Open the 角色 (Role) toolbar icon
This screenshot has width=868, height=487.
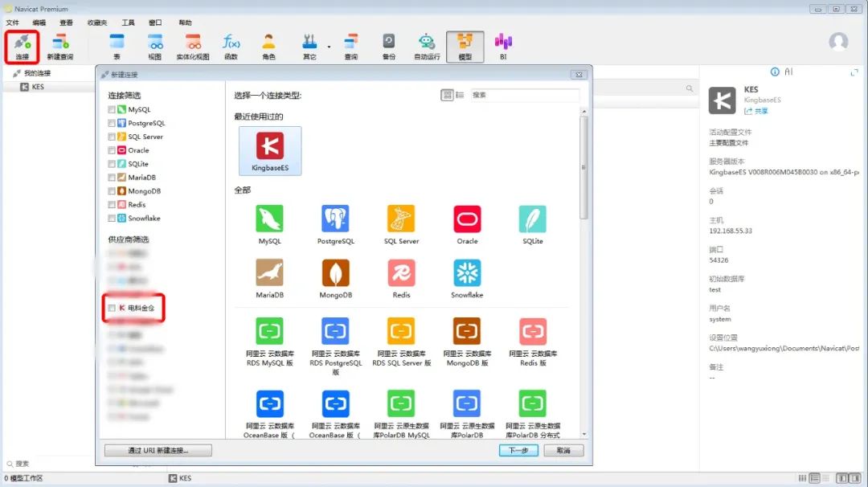(268, 47)
